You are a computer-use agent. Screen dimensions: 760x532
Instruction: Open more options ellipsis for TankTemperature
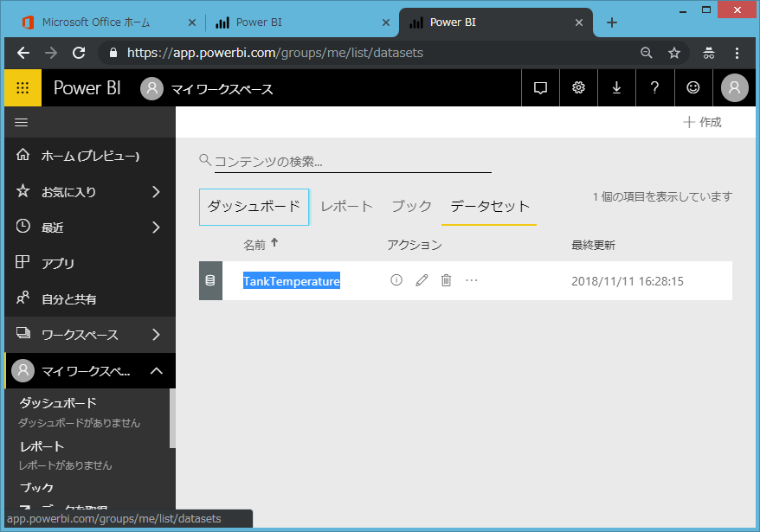471,280
